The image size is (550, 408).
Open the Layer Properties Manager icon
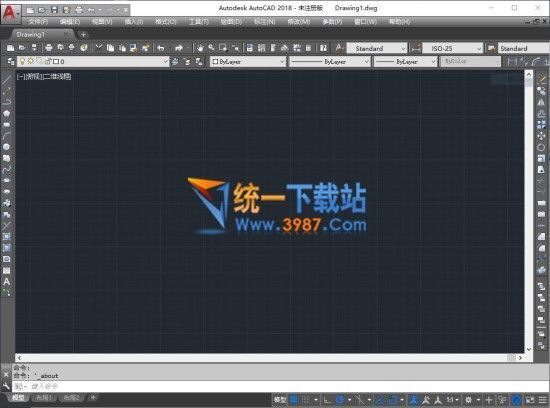[11, 62]
